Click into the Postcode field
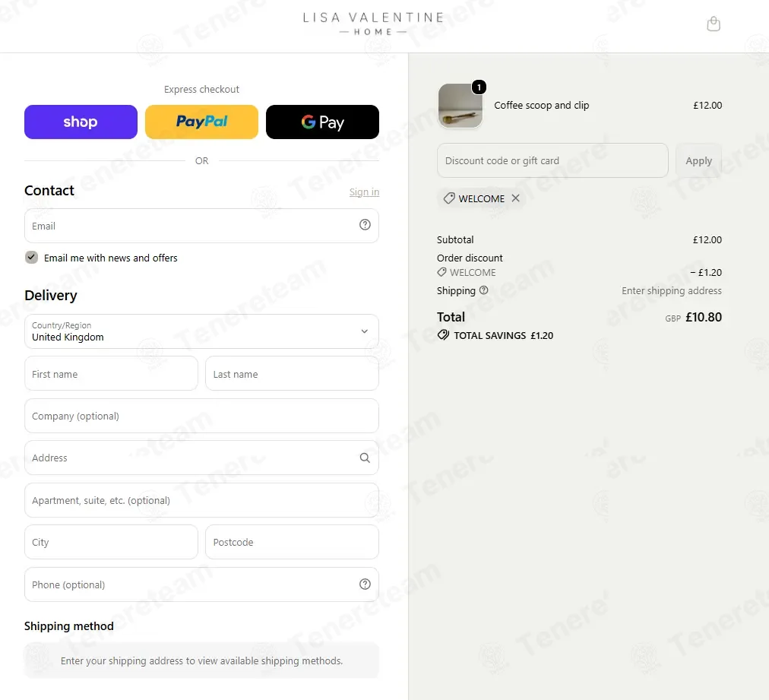Screen dimensions: 769x700 [292, 542]
